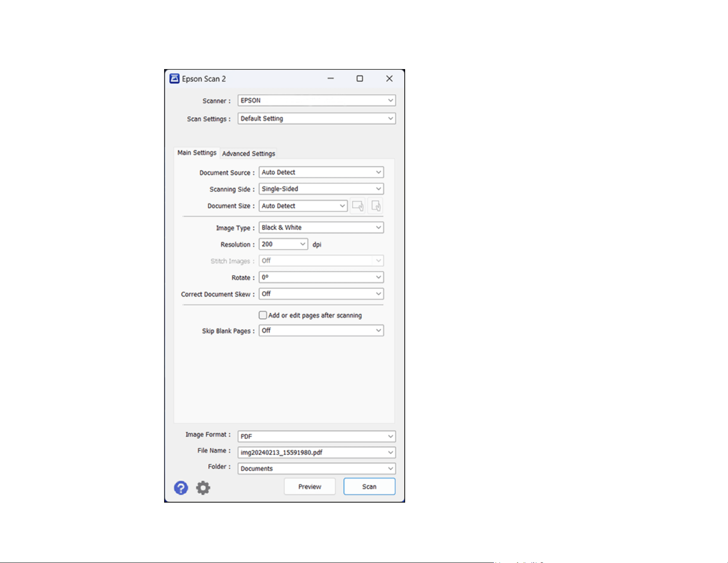Open the Skip Blank Pages dropdown
This screenshot has height=563, width=728.
321,331
